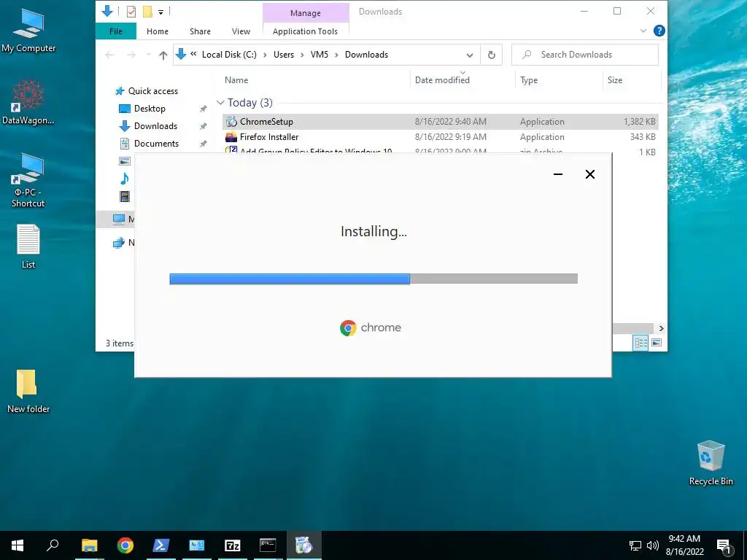Select the New folder desktop icon
Image resolution: width=747 pixels, height=560 pixels.
click(x=28, y=392)
